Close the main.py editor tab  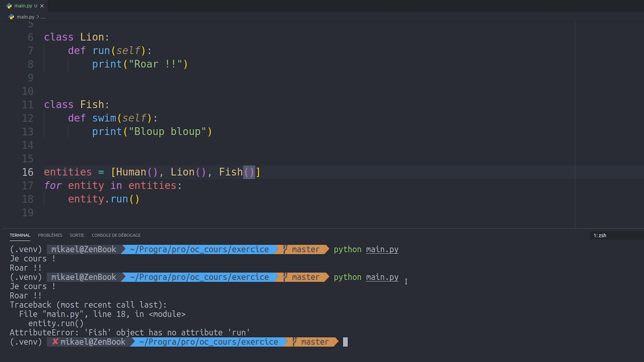[x=42, y=6]
